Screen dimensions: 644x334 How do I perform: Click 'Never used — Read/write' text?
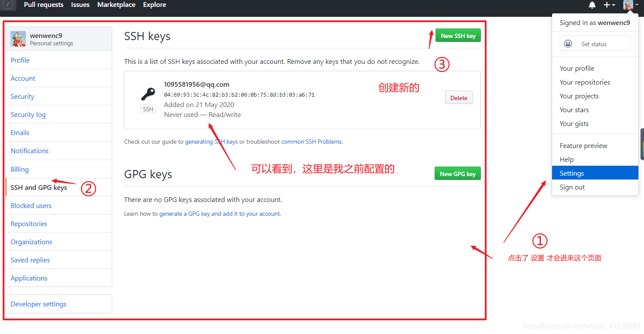(202, 114)
